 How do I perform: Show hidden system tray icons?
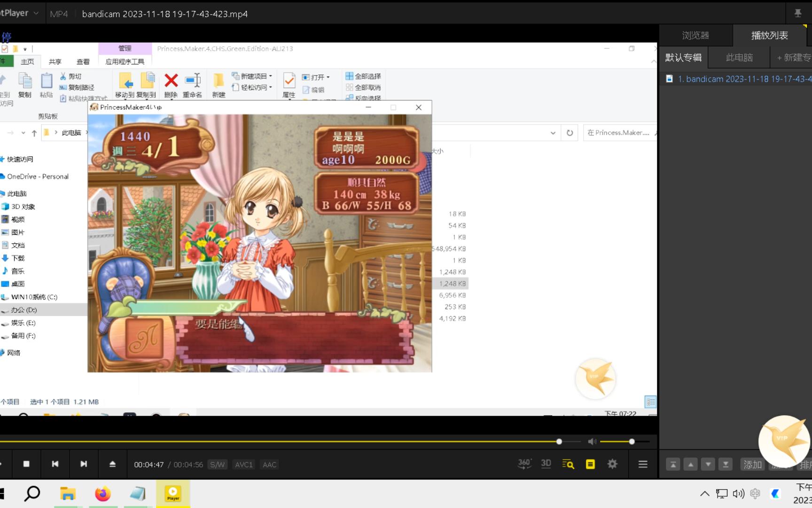[704, 493]
